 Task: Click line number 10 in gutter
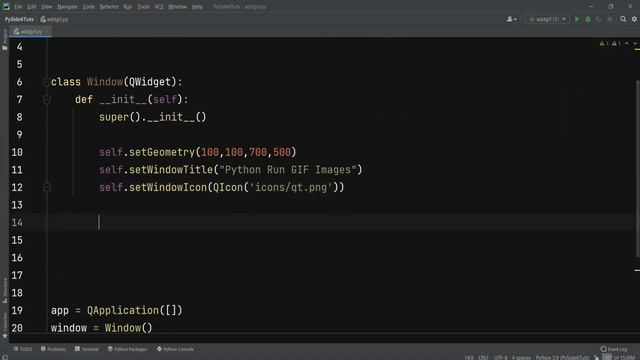click(x=17, y=152)
